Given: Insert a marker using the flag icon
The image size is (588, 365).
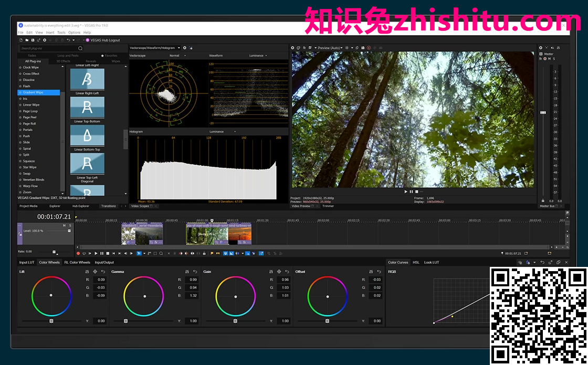Looking at the screenshot, I should click(x=212, y=253).
